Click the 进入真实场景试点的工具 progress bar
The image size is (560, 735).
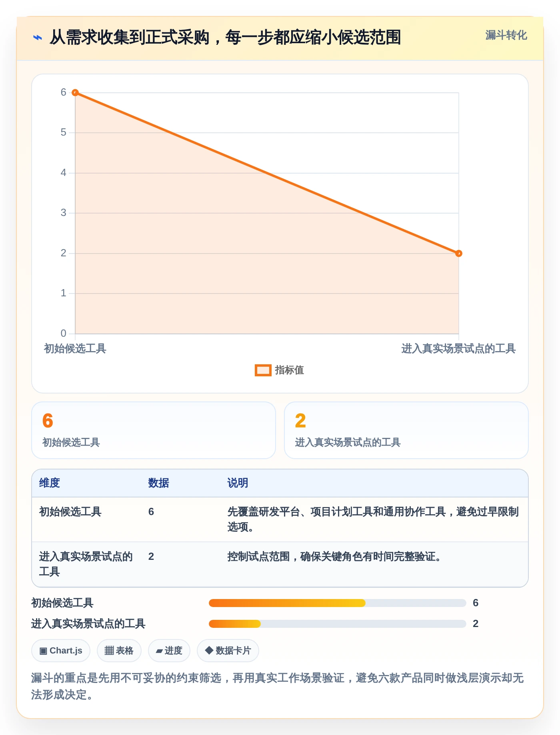(337, 624)
